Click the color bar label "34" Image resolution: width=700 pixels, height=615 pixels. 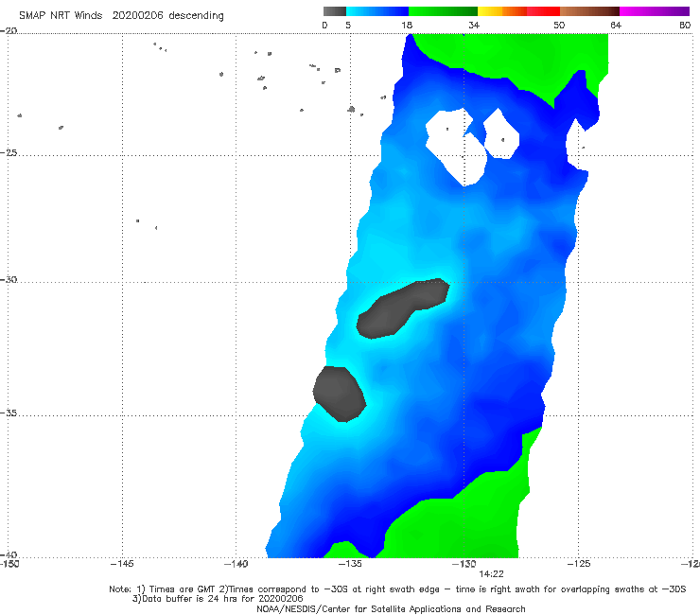(474, 26)
